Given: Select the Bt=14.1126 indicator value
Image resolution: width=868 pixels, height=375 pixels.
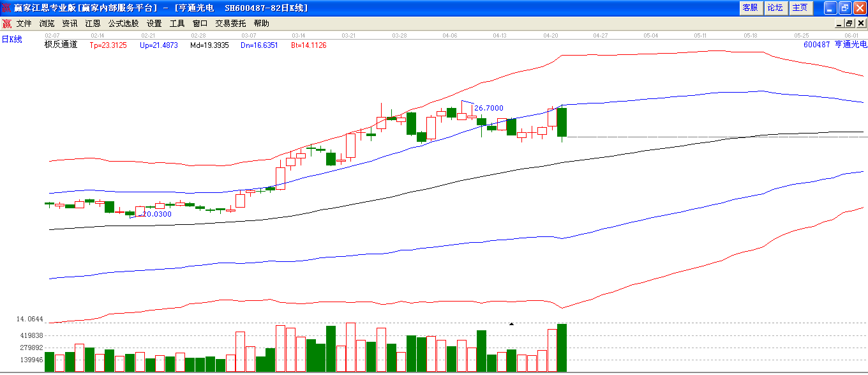Looking at the screenshot, I should (309, 45).
